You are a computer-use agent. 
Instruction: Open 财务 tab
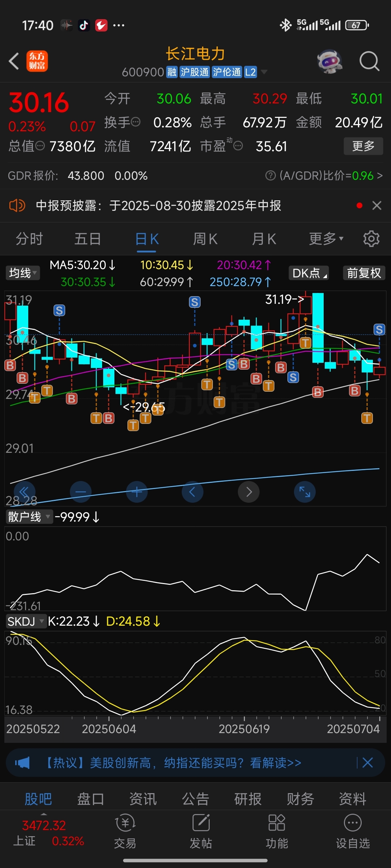300,799
